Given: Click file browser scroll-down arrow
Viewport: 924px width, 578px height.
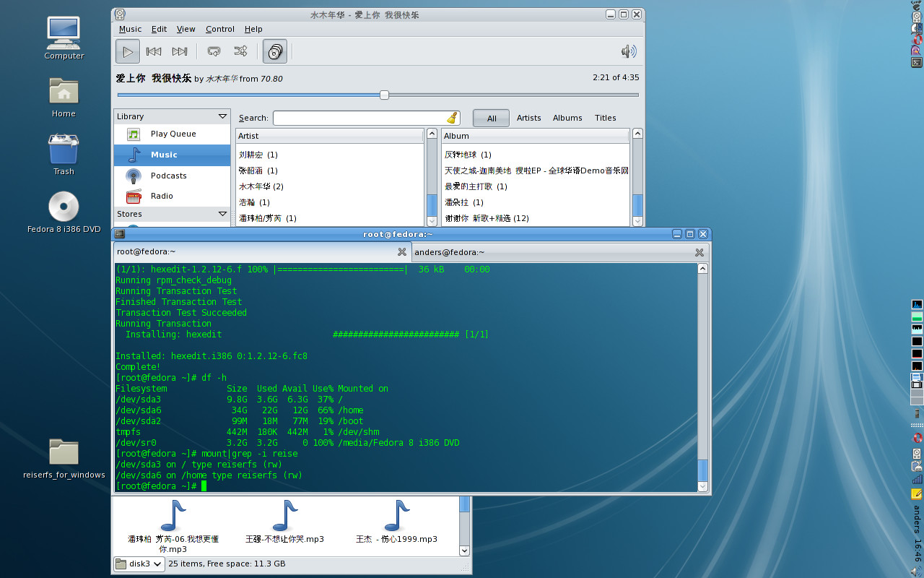Looking at the screenshot, I should click(x=465, y=551).
